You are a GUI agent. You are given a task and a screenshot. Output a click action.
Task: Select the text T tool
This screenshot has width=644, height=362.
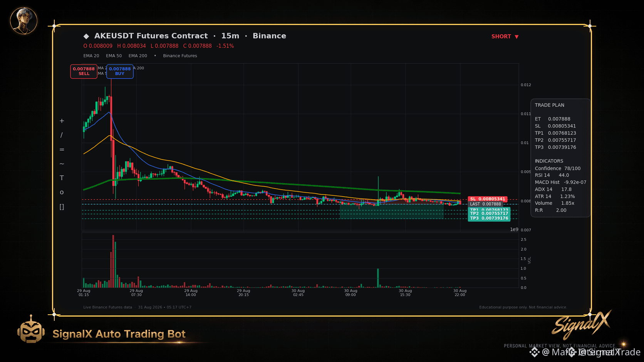point(62,178)
